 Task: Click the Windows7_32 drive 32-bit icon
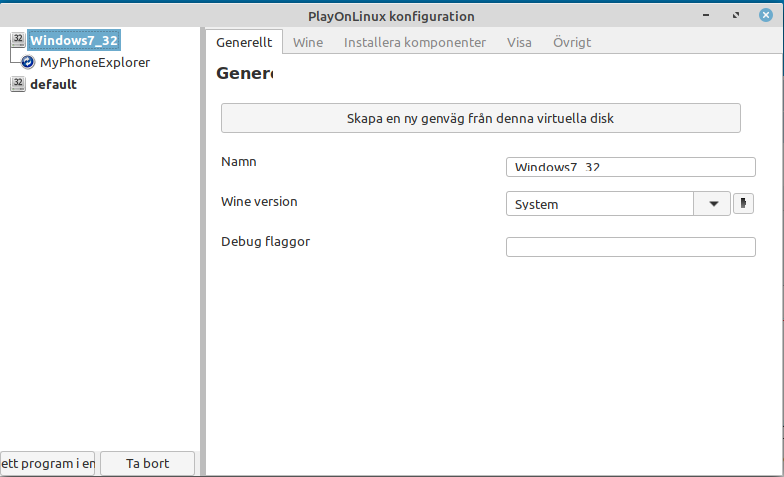coord(18,40)
